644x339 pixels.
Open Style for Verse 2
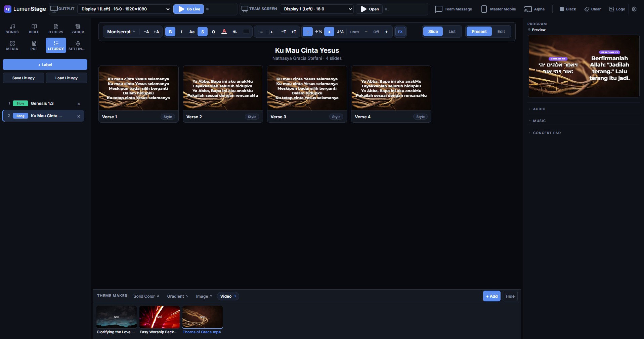click(x=252, y=117)
